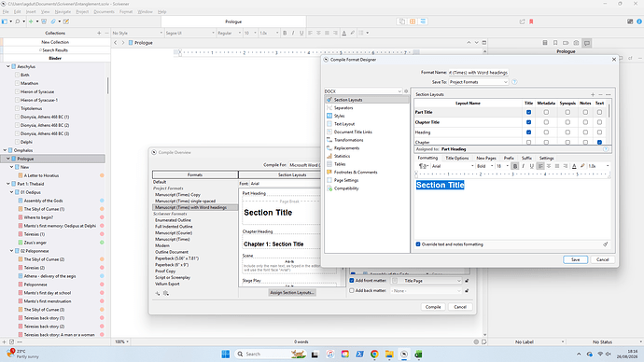Open the Bold font style dropdown

(x=484, y=166)
